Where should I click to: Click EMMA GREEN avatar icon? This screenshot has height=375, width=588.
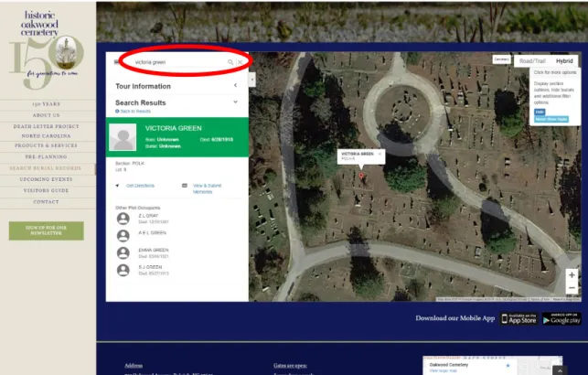click(x=123, y=253)
